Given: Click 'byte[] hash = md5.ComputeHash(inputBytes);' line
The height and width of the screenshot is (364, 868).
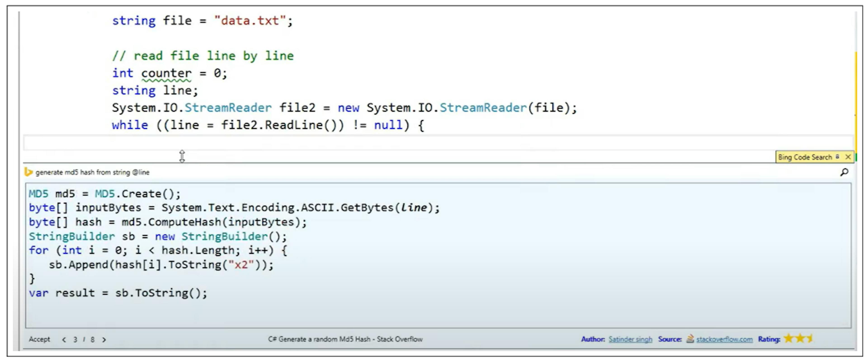Looking at the screenshot, I should 168,222.
